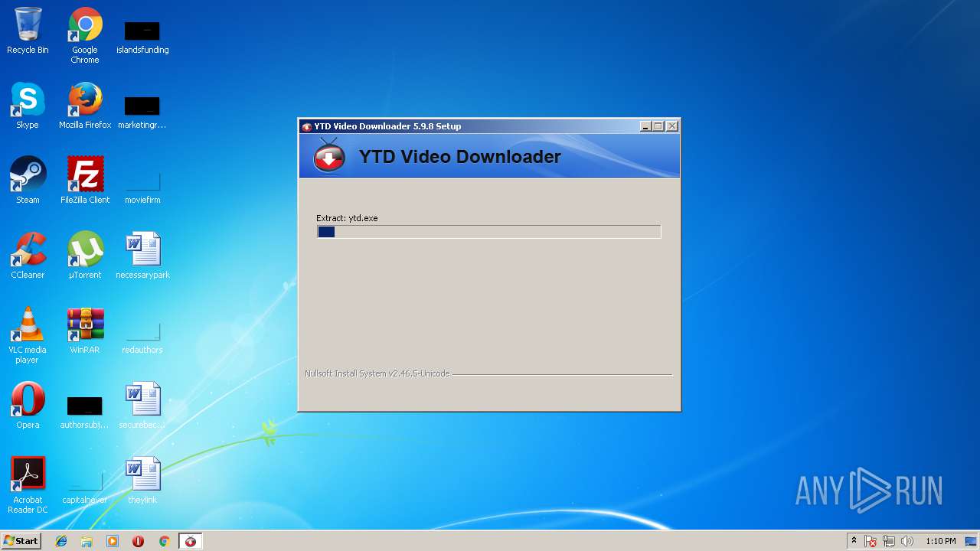
Task: Open the media player taskbar icon
Action: point(113,541)
